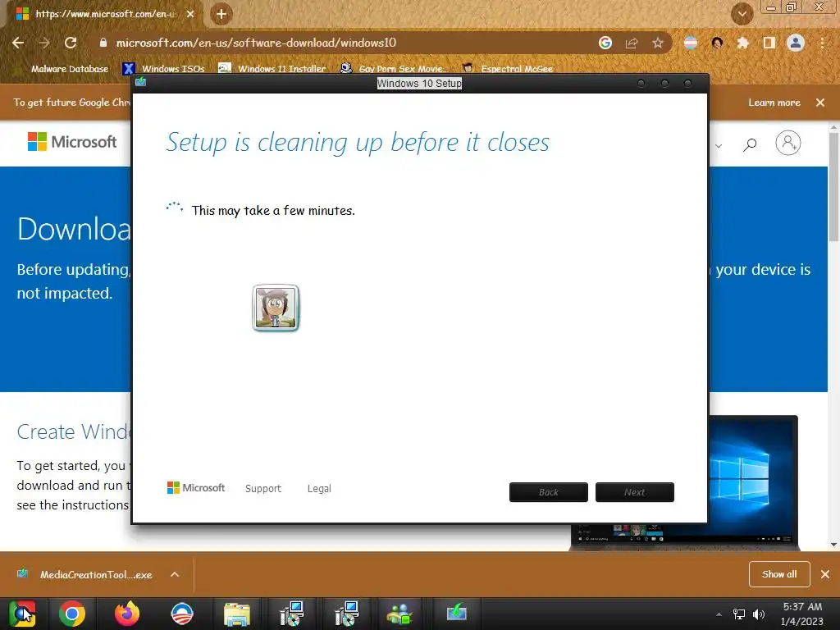Bookmark this page with the star icon
840x630 pixels.
point(658,43)
